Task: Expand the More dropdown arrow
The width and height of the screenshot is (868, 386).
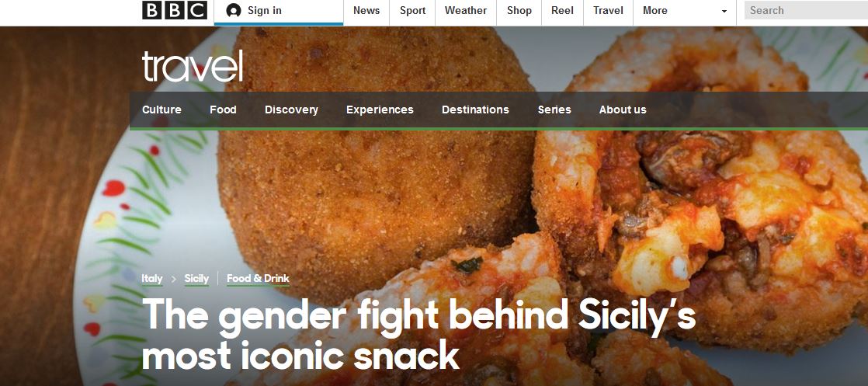Action: pos(724,11)
